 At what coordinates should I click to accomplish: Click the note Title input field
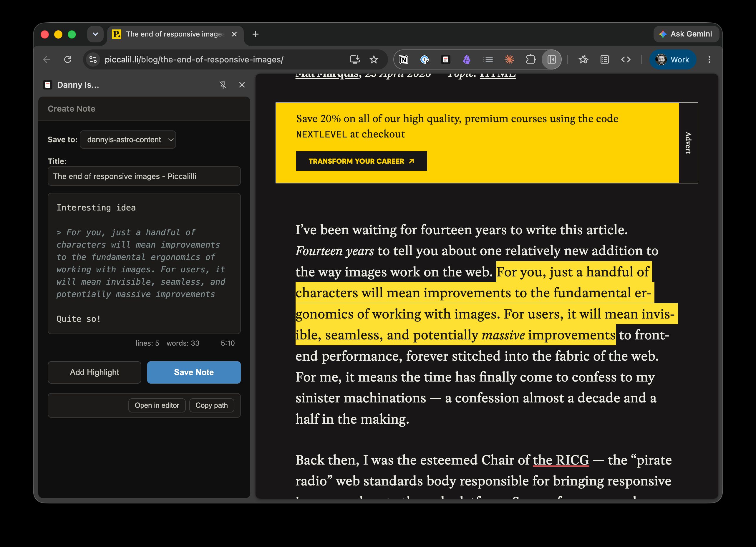pyautogui.click(x=144, y=176)
